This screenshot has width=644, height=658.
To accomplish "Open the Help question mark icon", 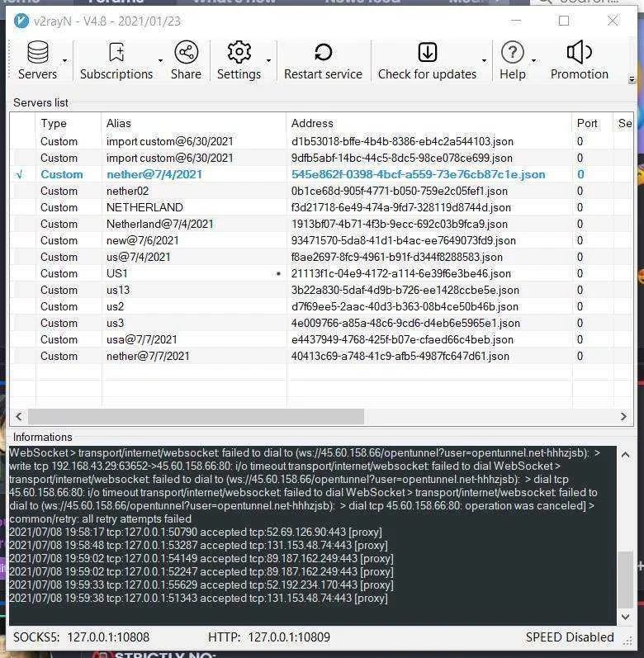I will pyautogui.click(x=512, y=53).
